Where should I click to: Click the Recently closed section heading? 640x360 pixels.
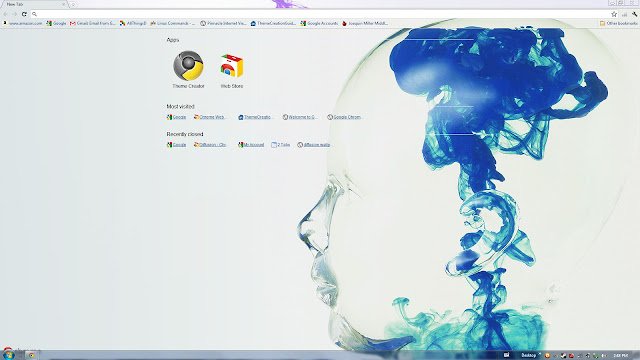(184, 134)
